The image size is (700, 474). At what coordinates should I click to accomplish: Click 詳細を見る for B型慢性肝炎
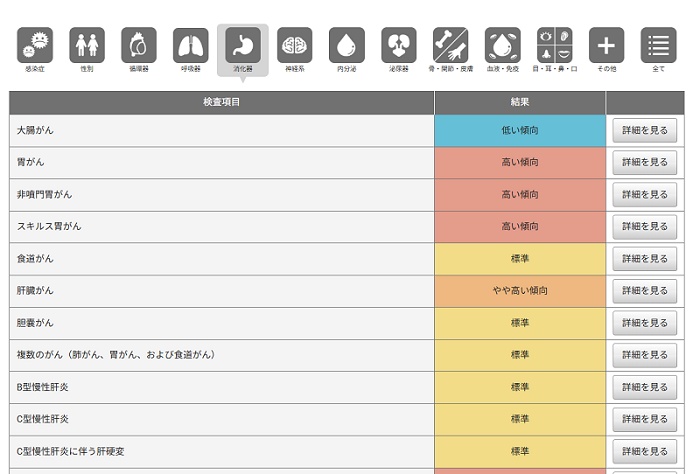(645, 387)
